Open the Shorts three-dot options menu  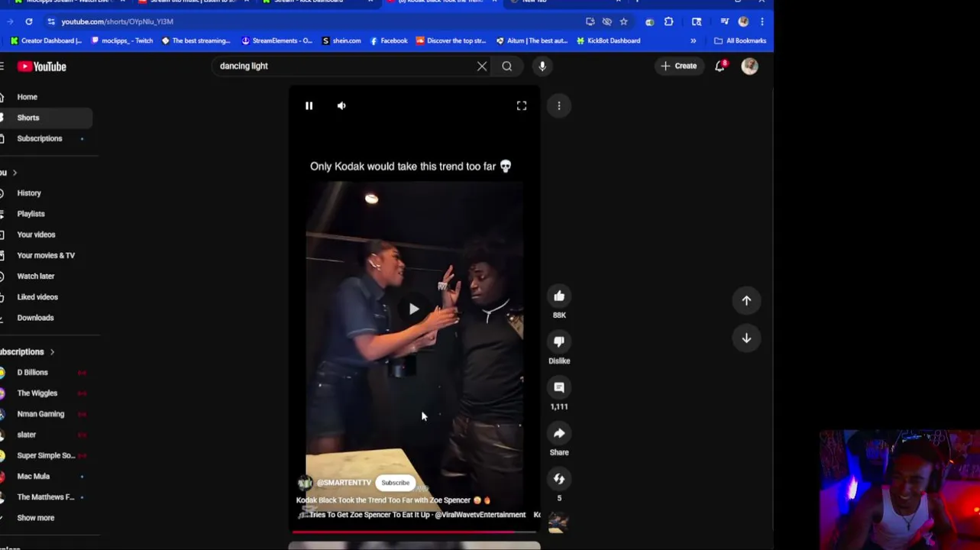tap(559, 105)
